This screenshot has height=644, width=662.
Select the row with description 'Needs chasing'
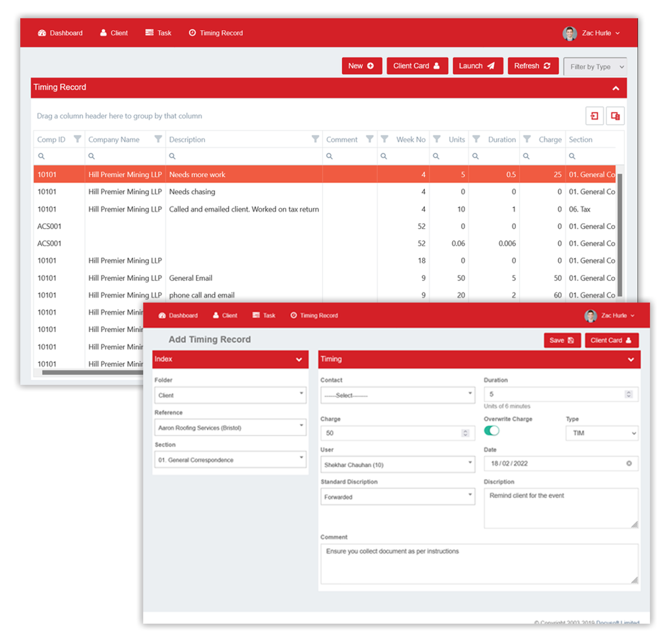(325, 192)
